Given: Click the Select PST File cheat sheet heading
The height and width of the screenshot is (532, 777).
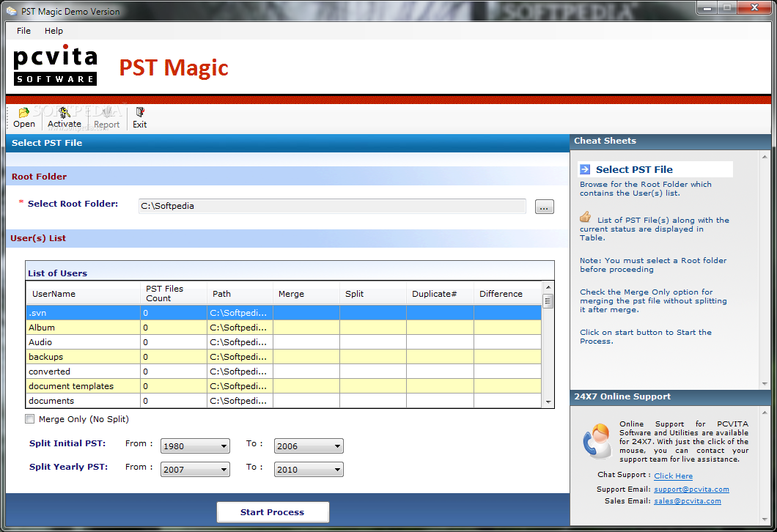Looking at the screenshot, I should click(x=634, y=169).
